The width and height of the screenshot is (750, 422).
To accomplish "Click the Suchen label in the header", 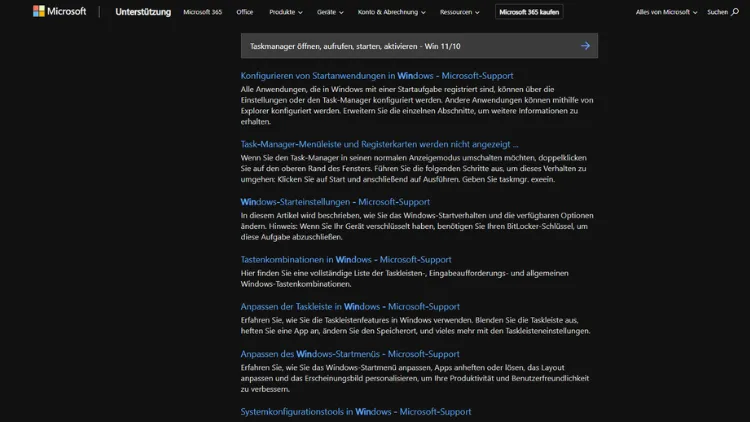I will (x=717, y=12).
